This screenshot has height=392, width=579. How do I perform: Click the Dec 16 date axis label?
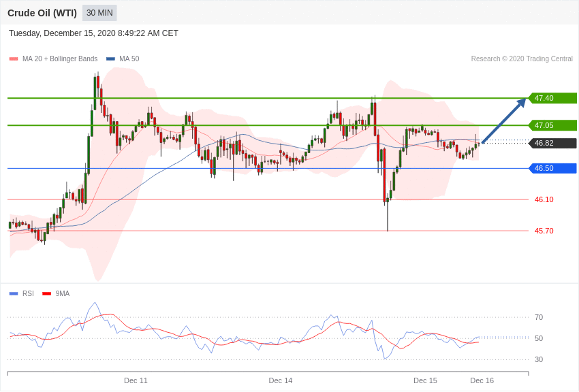482,380
